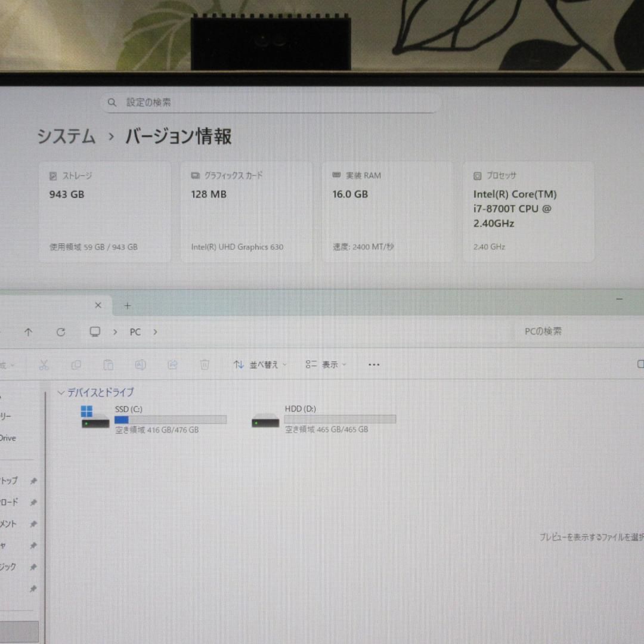Click the SSD (C:) usage bar
Image resolution: width=644 pixels, height=644 pixels.
(x=170, y=420)
